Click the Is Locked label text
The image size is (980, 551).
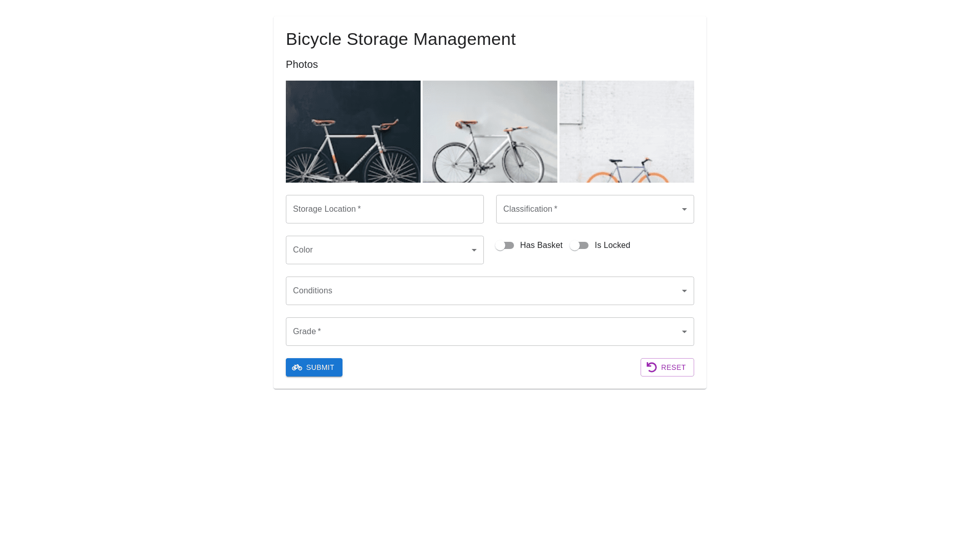click(612, 245)
